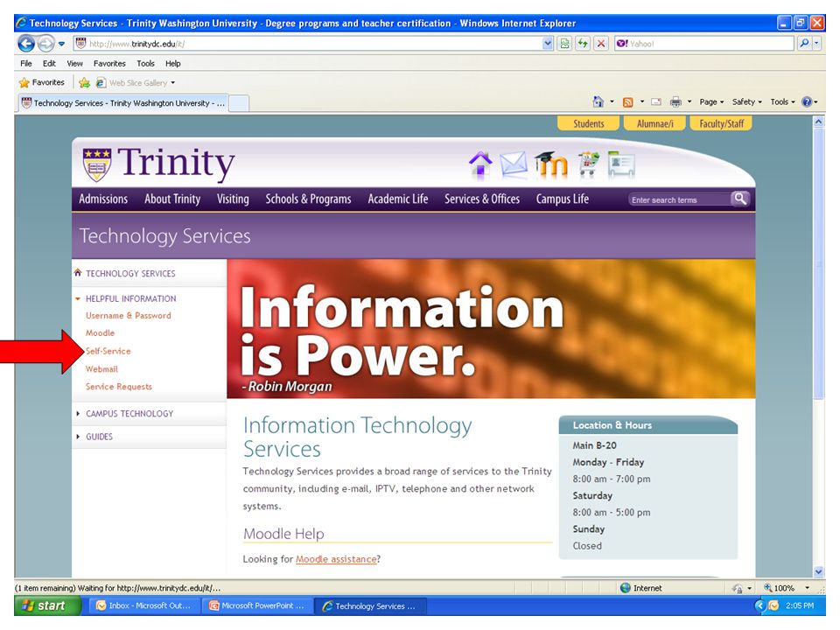Click the Home icon in command bar
This screenshot has height=630, width=840.
[598, 101]
